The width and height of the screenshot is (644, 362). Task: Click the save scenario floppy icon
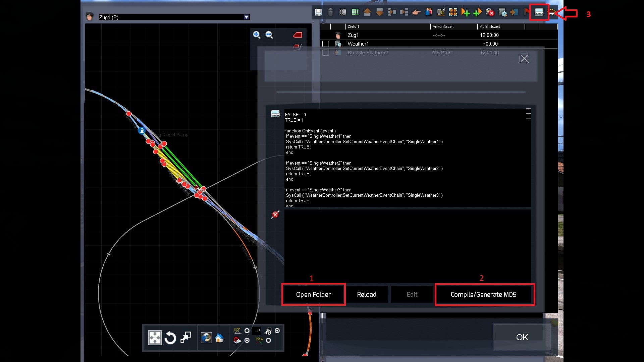pos(318,12)
